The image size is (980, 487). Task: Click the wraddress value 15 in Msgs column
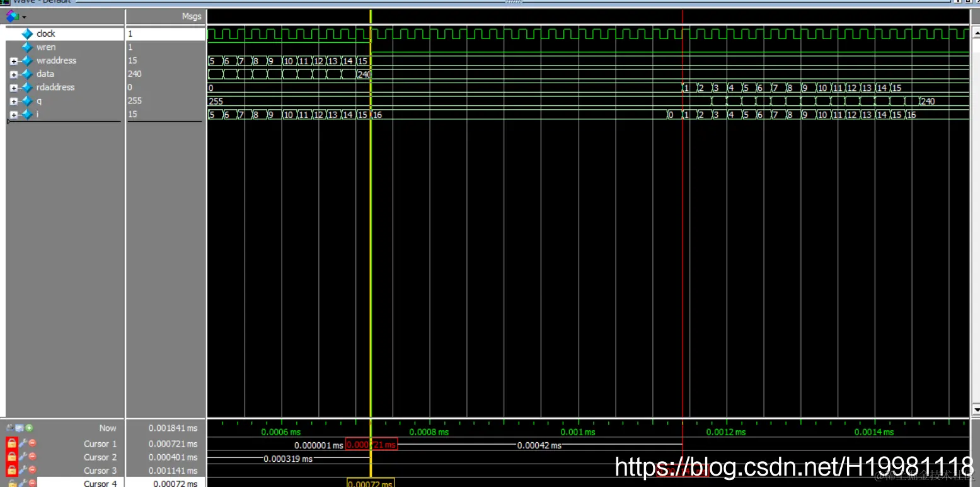click(132, 61)
